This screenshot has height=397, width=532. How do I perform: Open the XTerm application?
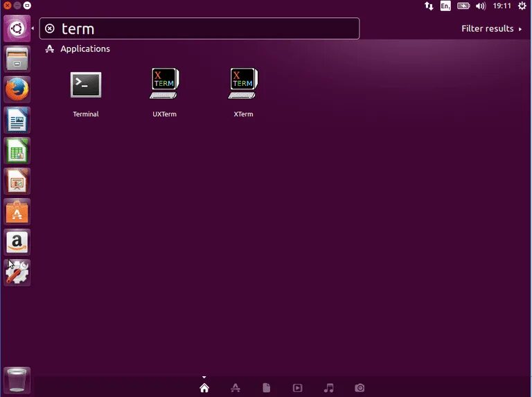(243, 83)
